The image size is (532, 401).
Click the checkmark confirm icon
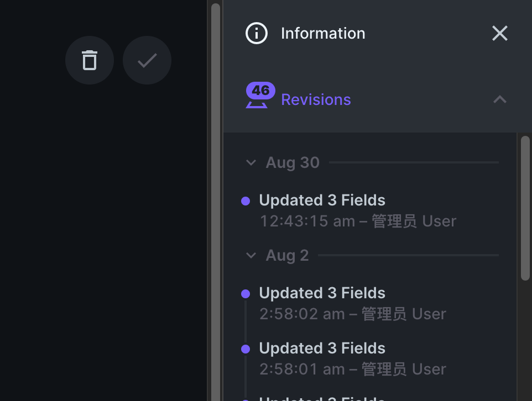click(147, 60)
